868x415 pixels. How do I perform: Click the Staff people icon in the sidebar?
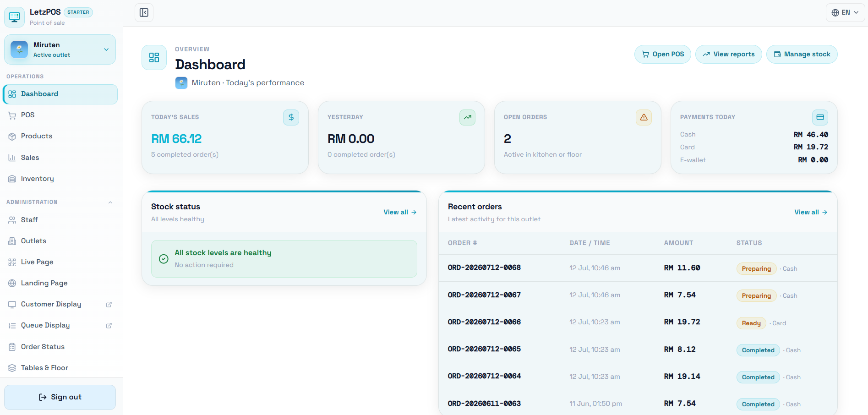point(12,220)
